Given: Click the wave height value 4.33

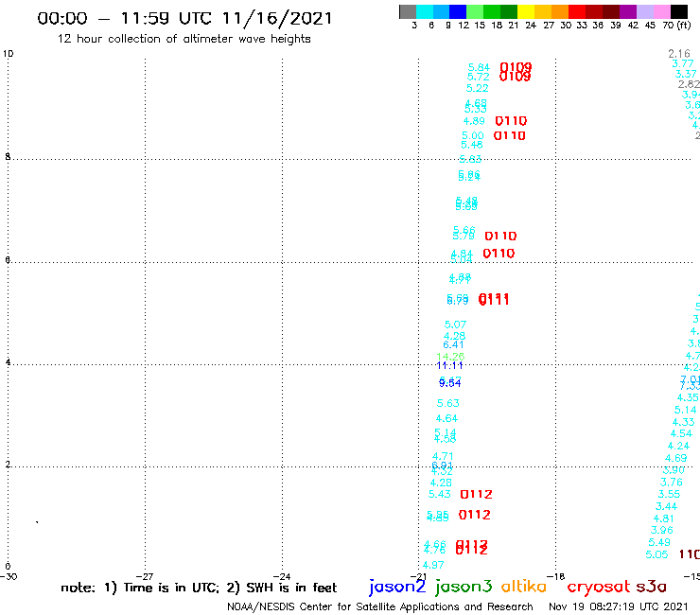Looking at the screenshot, I should [x=684, y=422].
